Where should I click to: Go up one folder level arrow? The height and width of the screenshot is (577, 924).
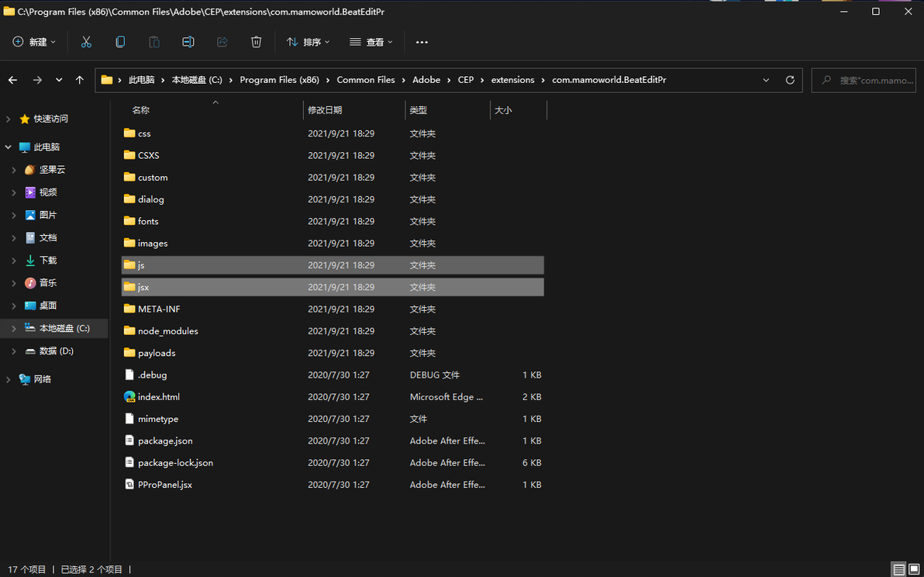pyautogui.click(x=80, y=80)
